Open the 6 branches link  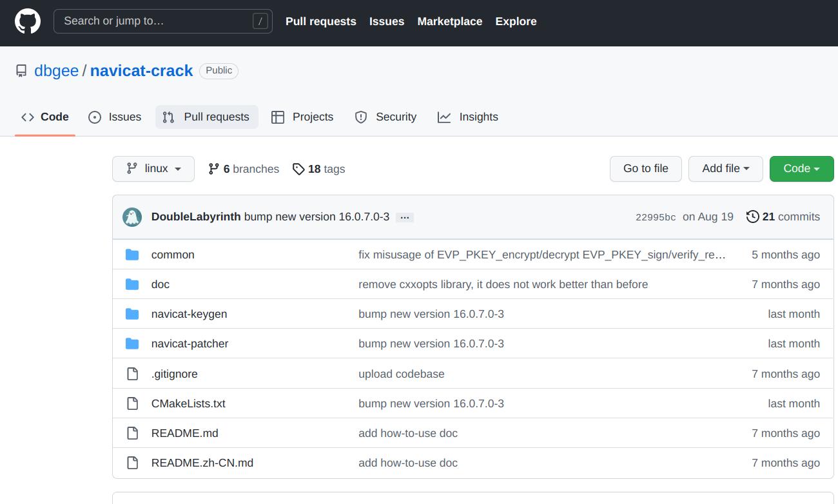(244, 169)
